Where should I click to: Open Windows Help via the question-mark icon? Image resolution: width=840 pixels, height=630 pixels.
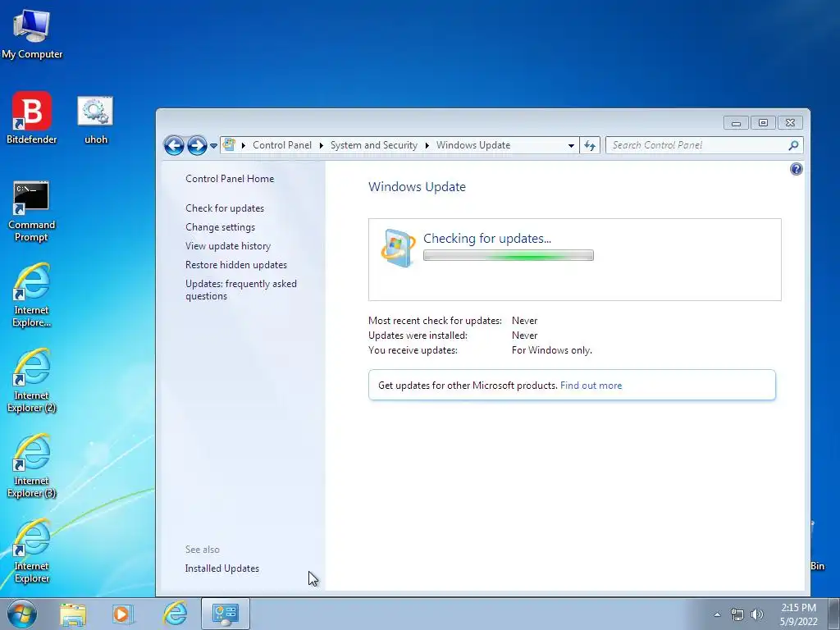pyautogui.click(x=796, y=169)
